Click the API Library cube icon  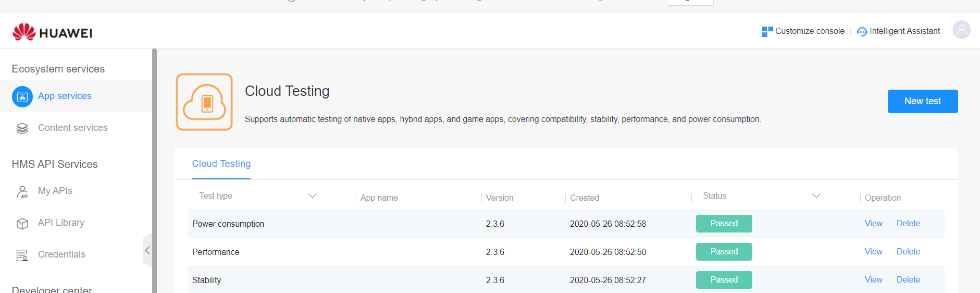pyautogui.click(x=22, y=224)
